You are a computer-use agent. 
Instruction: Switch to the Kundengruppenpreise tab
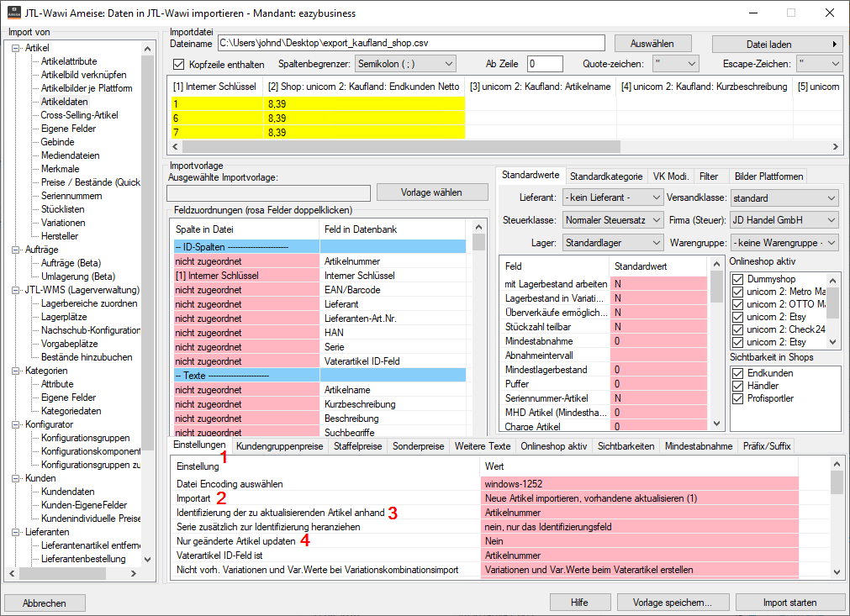(280, 446)
